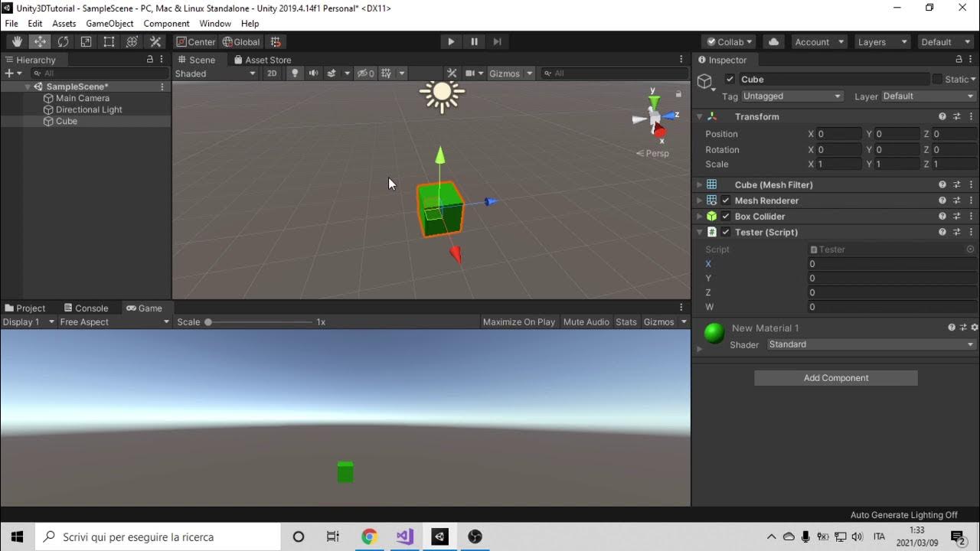Image resolution: width=980 pixels, height=551 pixels.
Task: Click Maximize On Play
Action: coord(519,322)
